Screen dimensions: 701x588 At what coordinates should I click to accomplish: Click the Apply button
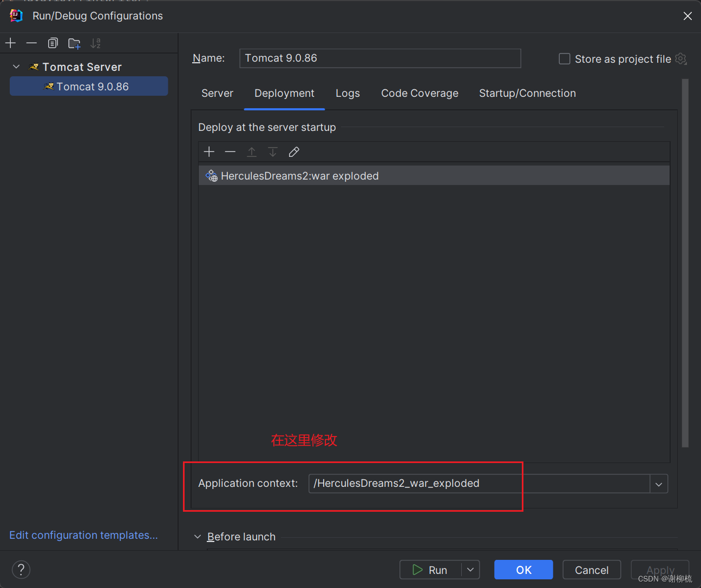[660, 570]
